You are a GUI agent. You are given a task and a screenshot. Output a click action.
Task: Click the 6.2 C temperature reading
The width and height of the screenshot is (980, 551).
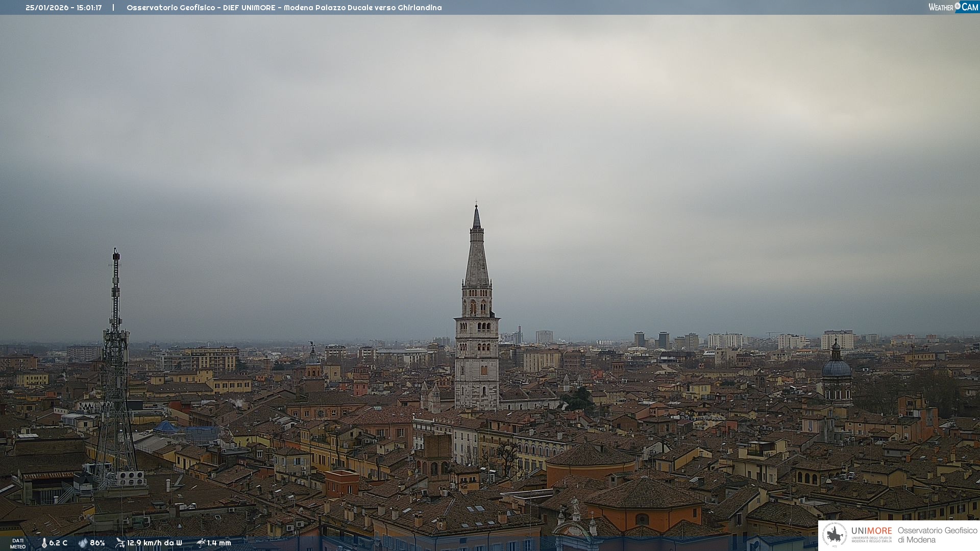(58, 543)
